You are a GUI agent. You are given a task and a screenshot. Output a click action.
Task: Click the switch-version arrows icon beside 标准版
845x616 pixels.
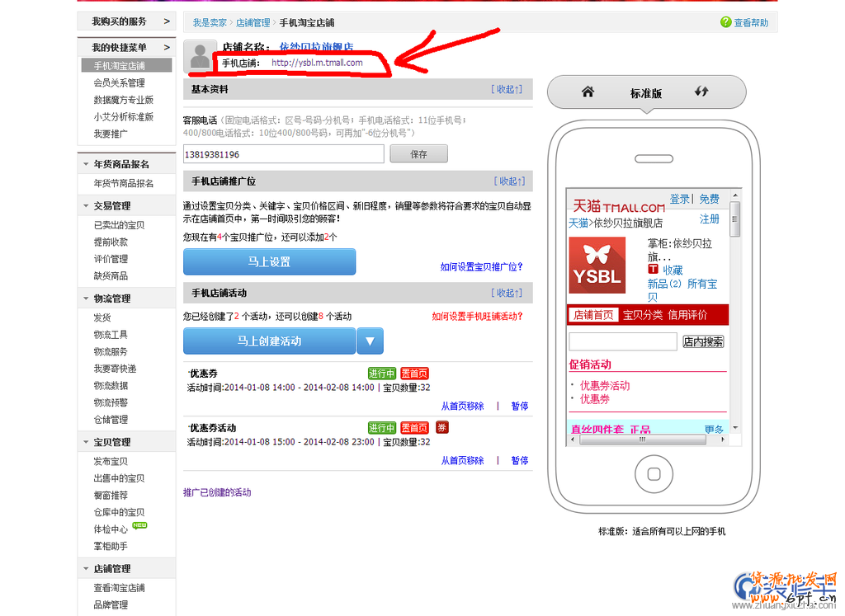tap(701, 92)
